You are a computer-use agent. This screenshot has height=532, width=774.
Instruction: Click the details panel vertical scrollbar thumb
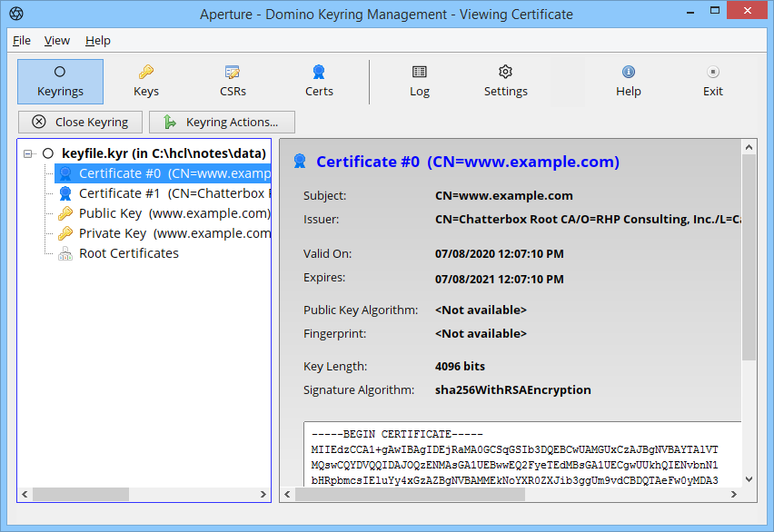[749, 258]
